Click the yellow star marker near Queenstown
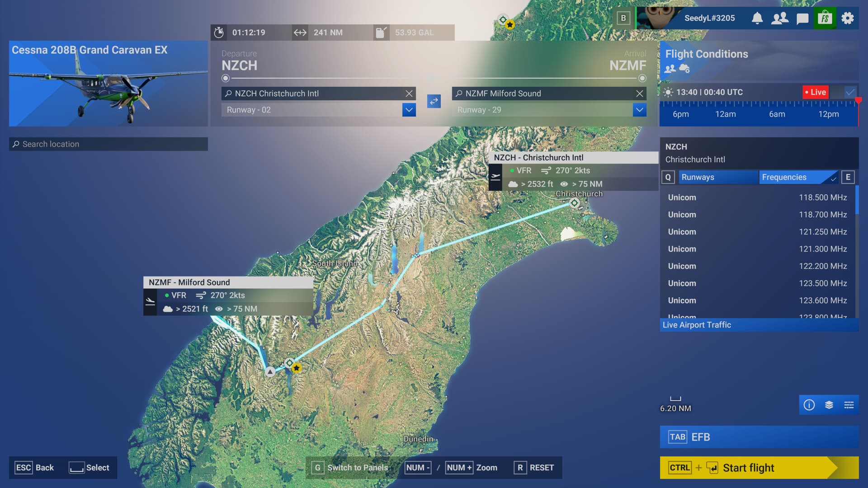The image size is (868, 488). pyautogui.click(x=296, y=368)
